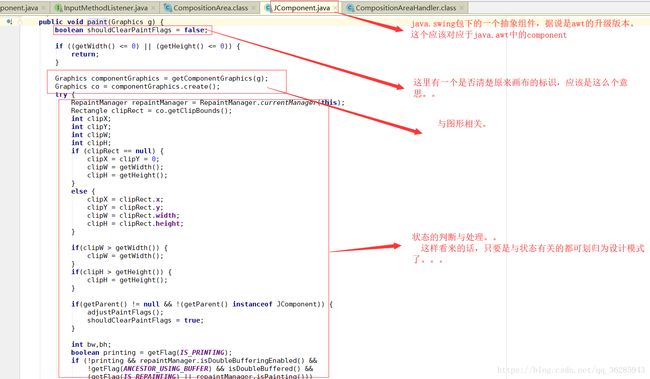The height and width of the screenshot is (379, 650).
Task: Close the InputMethodListener.java tab
Action: tap(153, 8)
